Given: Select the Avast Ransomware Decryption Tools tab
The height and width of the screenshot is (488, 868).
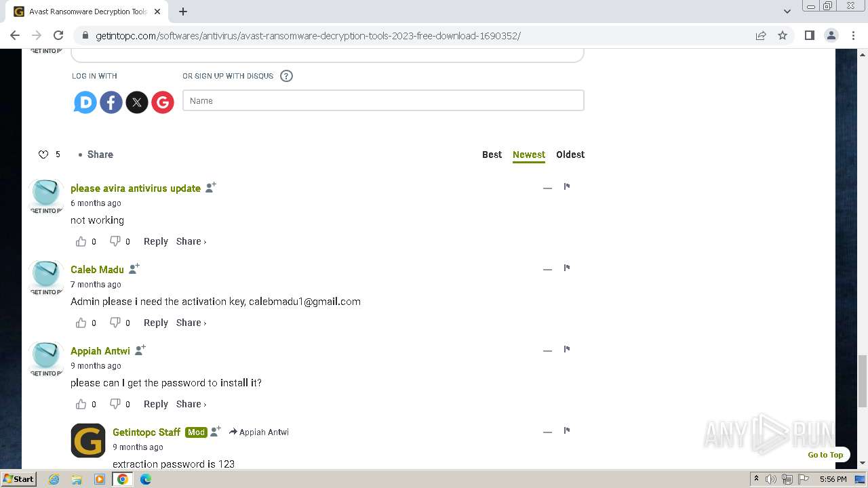Looking at the screenshot, I should (88, 12).
